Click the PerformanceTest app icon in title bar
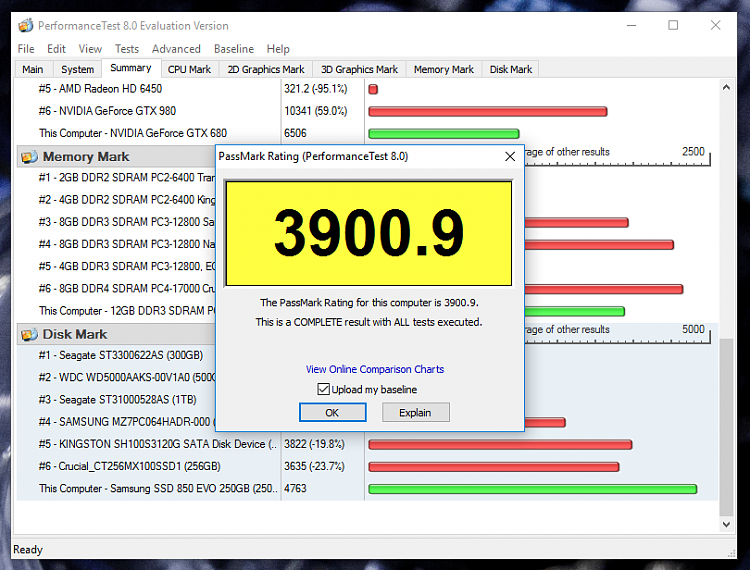750x570 pixels. (x=26, y=25)
